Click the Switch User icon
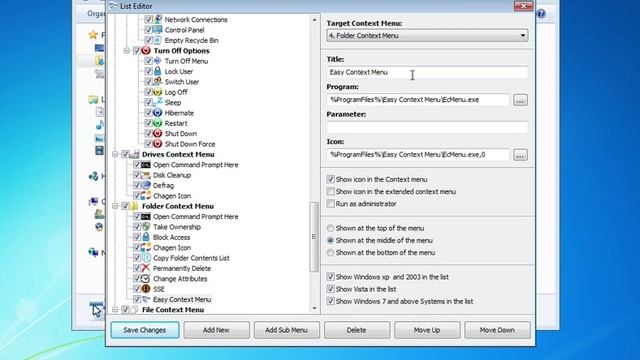Image resolution: width=640 pixels, height=360 pixels. (x=158, y=82)
